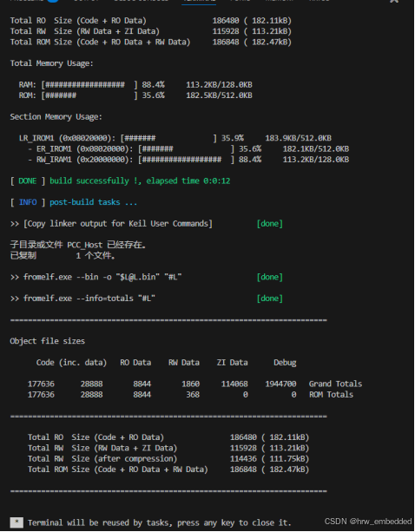Click done status of fromelf --info=totals command
Viewport: 415px width, 532px height.
(270, 299)
